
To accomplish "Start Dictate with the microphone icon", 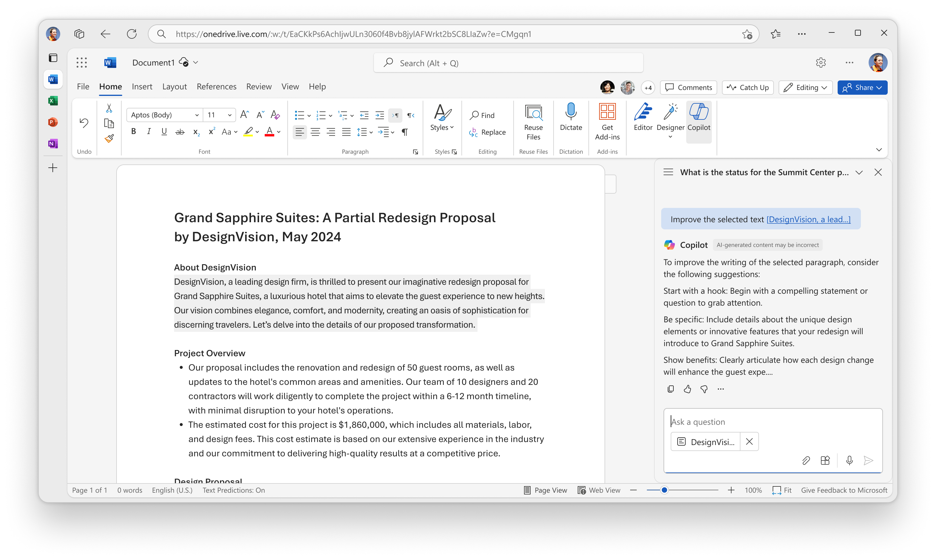I will 571,118.
